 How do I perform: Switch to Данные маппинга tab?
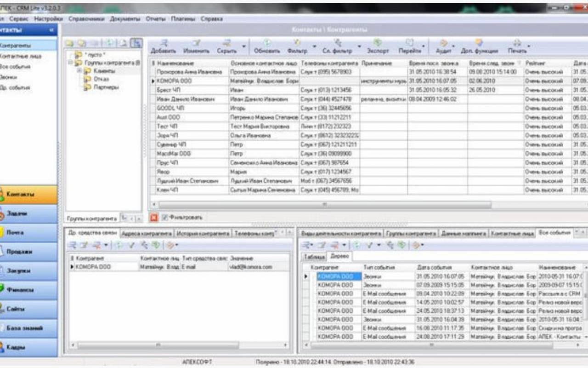[464, 233]
